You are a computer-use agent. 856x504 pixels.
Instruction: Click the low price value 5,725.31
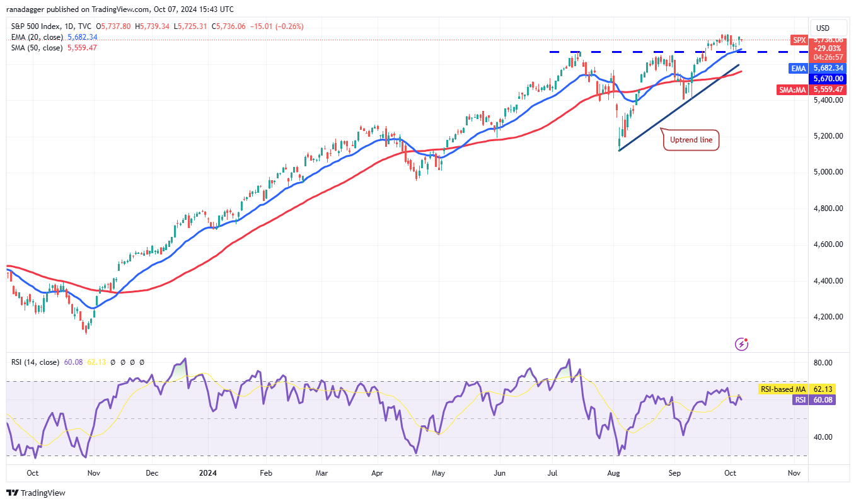tap(194, 26)
